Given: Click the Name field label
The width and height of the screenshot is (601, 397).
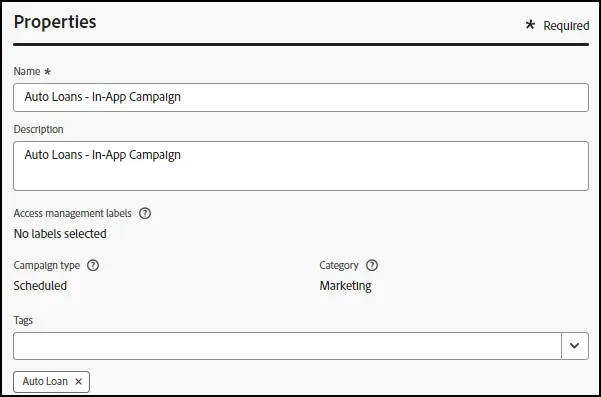Looking at the screenshot, I should coord(27,71).
